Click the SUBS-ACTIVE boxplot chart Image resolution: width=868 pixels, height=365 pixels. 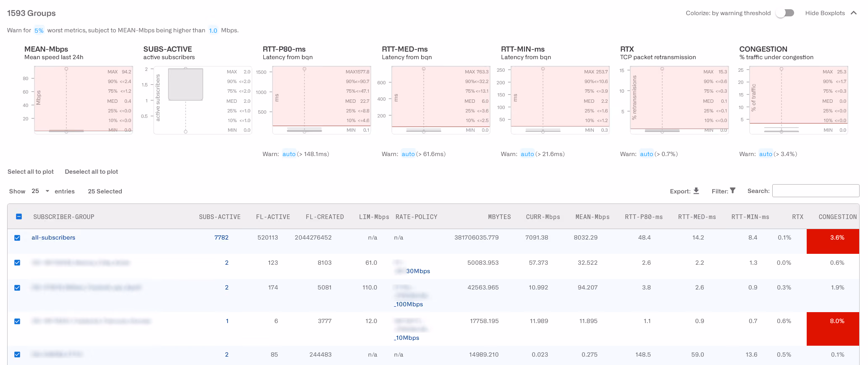202,100
